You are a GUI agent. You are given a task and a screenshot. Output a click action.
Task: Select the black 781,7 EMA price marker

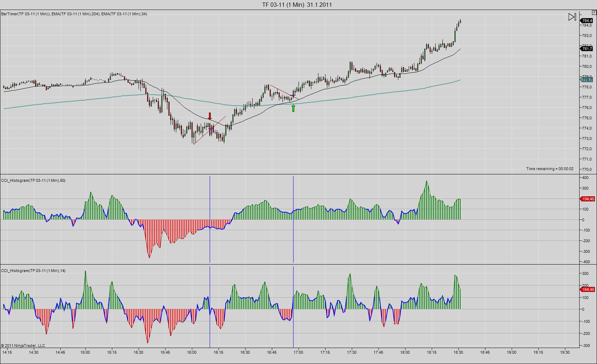(x=587, y=49)
